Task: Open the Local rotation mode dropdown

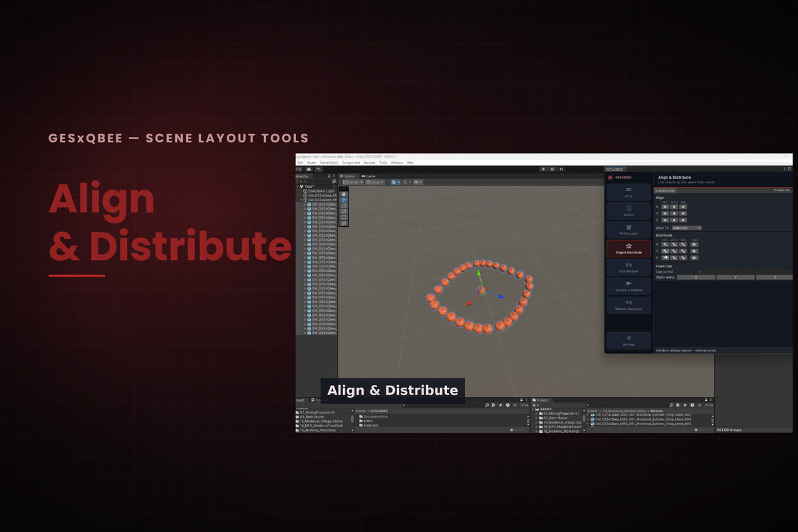Action: click(x=375, y=182)
